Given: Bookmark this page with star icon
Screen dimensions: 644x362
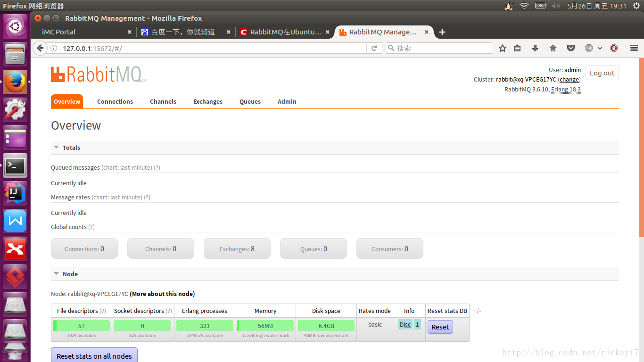Looking at the screenshot, I should click(x=503, y=48).
